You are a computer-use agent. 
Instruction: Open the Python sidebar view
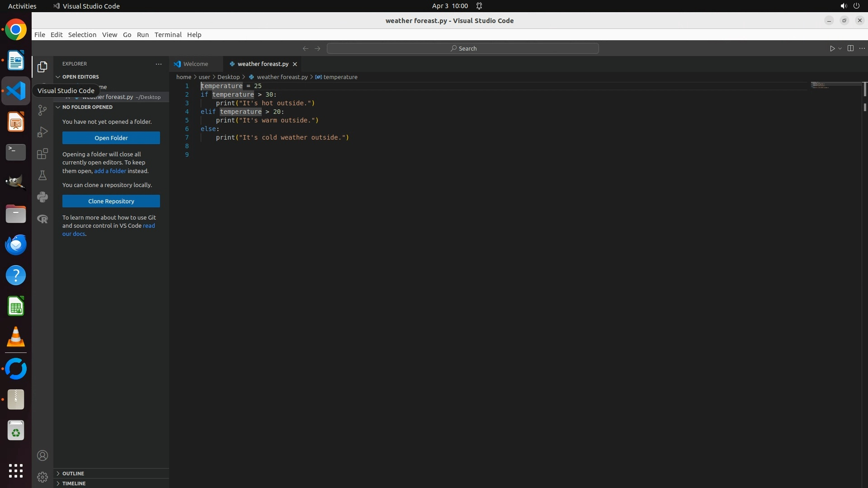(x=42, y=197)
